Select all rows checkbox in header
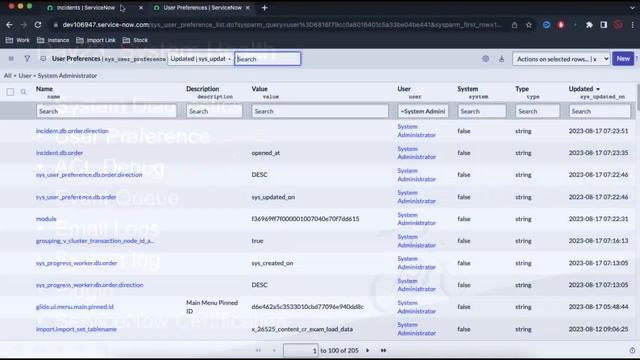 point(10,92)
